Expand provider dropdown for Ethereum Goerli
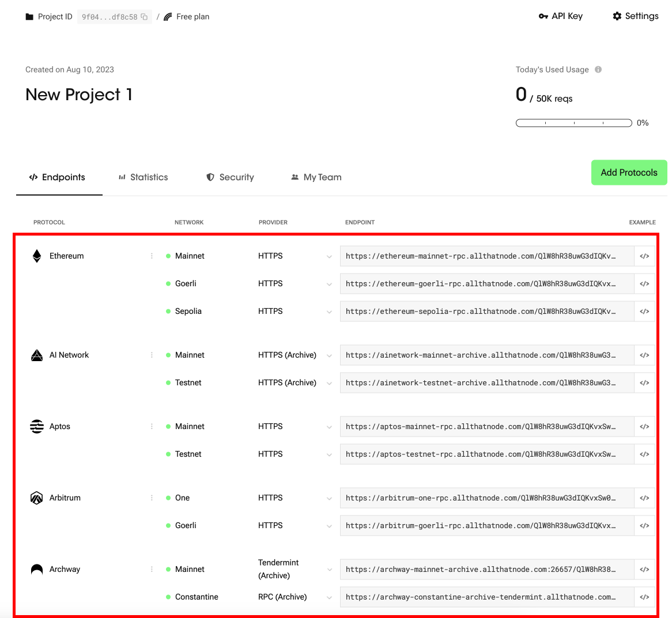Viewport: 672px width, 618px height. (329, 284)
